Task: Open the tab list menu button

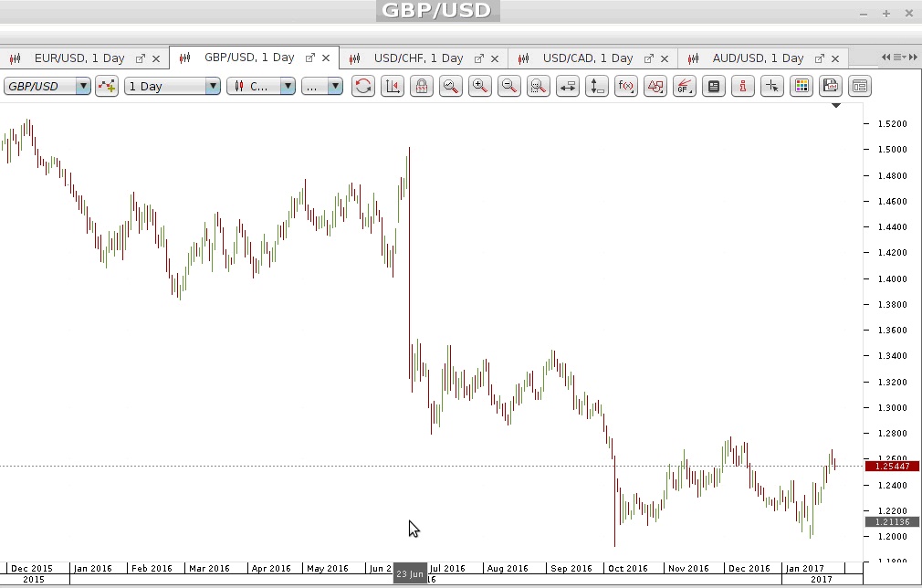Action: 899,58
